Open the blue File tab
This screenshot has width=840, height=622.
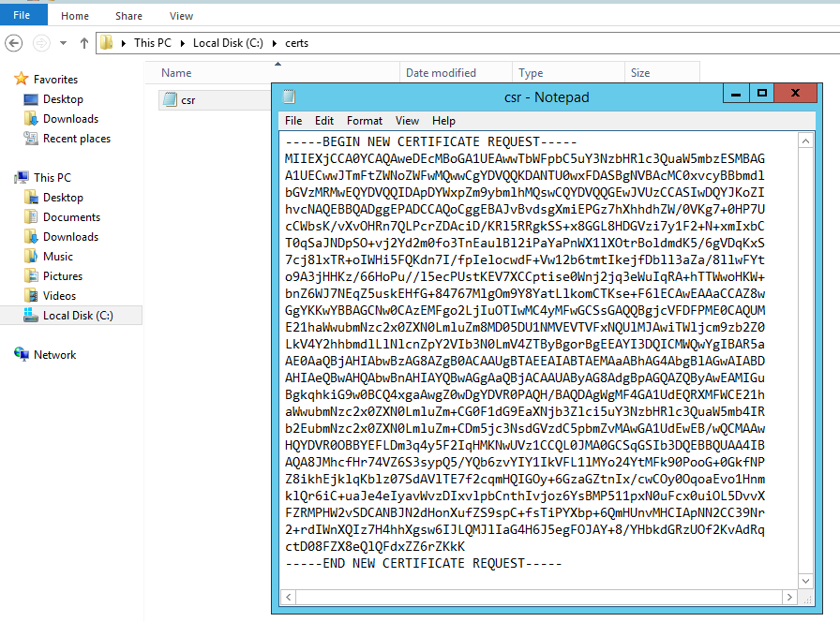click(22, 16)
